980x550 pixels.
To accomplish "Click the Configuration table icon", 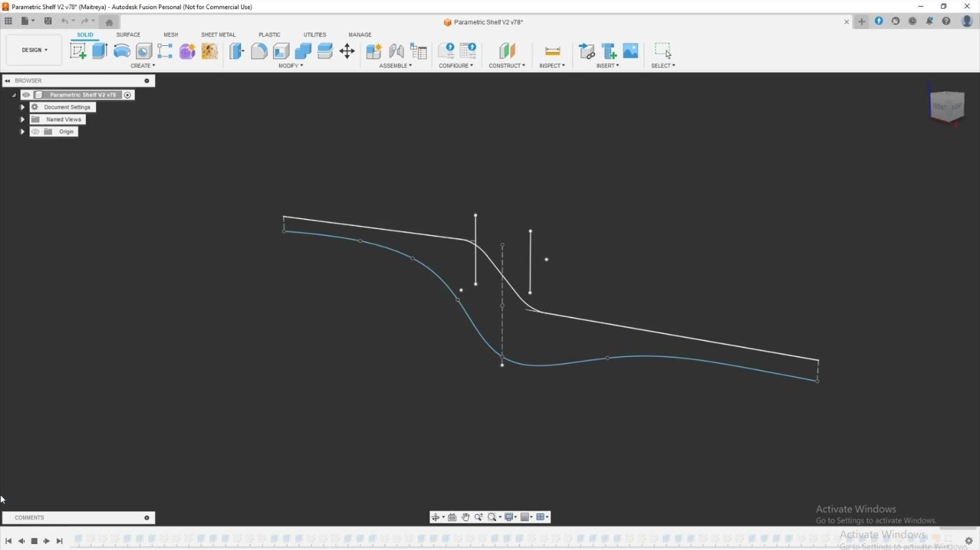I will pyautogui.click(x=468, y=51).
